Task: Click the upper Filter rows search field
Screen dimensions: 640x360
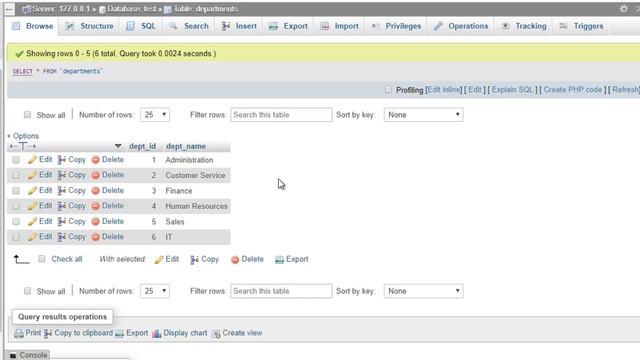Action: 281,115
